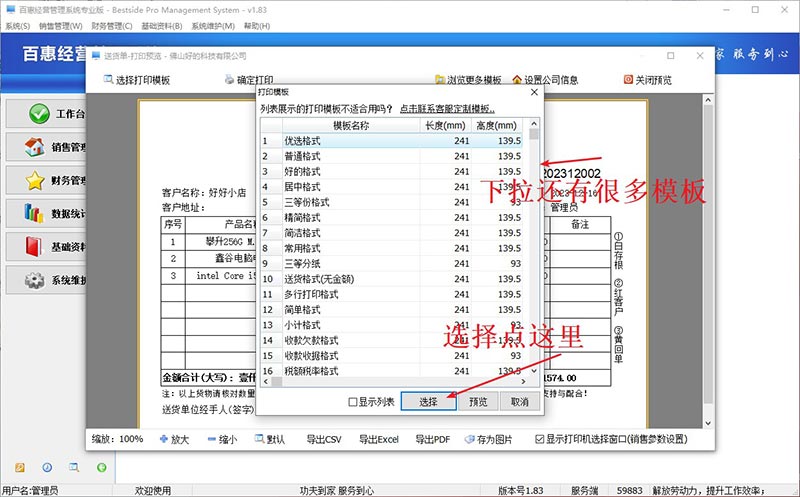The height and width of the screenshot is (497, 800).
Task: Click 模板名称 column header
Action: click(x=351, y=126)
